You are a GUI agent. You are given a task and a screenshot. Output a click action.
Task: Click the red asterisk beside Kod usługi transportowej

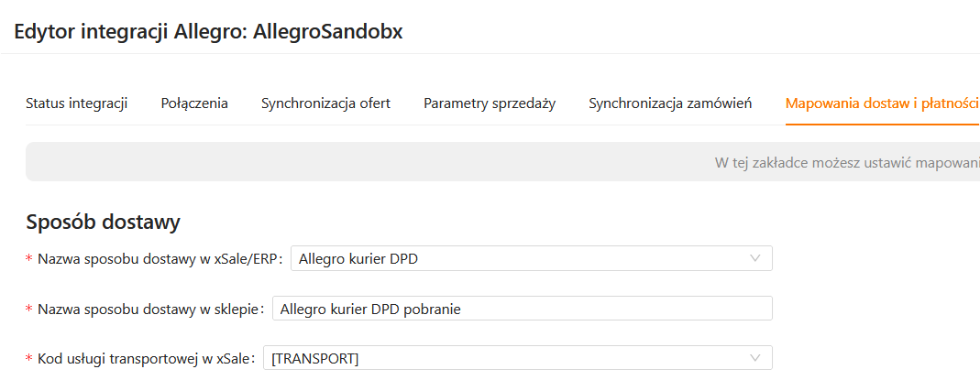coord(29,359)
